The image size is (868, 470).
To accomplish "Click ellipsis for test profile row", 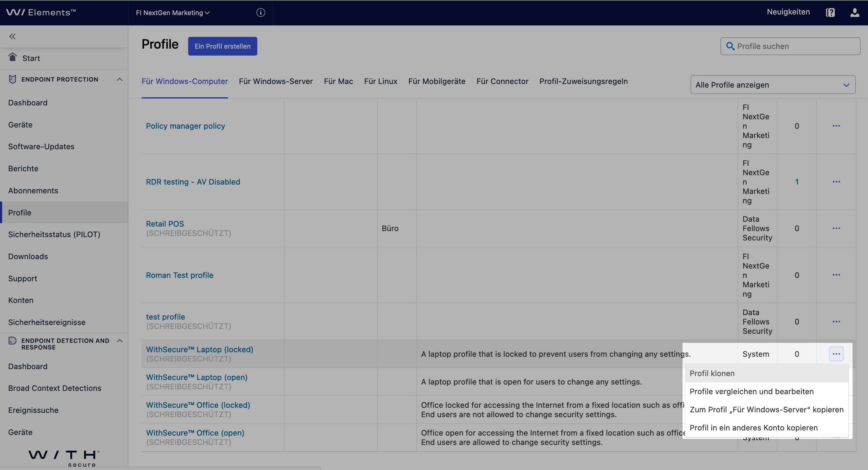I will [x=836, y=322].
